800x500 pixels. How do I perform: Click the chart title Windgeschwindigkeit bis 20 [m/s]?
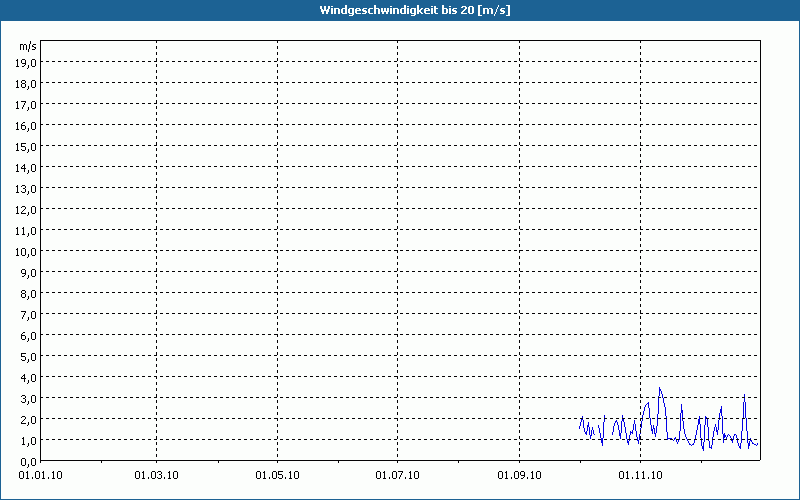414,10
